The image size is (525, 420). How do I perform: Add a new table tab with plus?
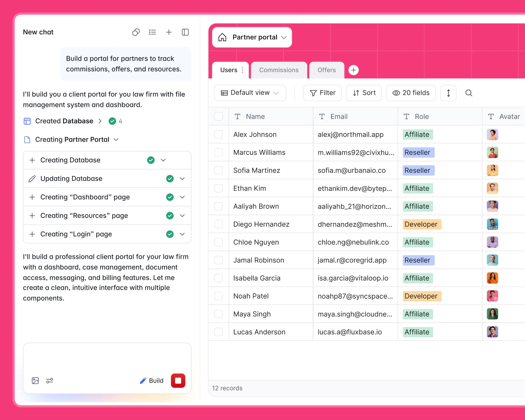pyautogui.click(x=354, y=70)
